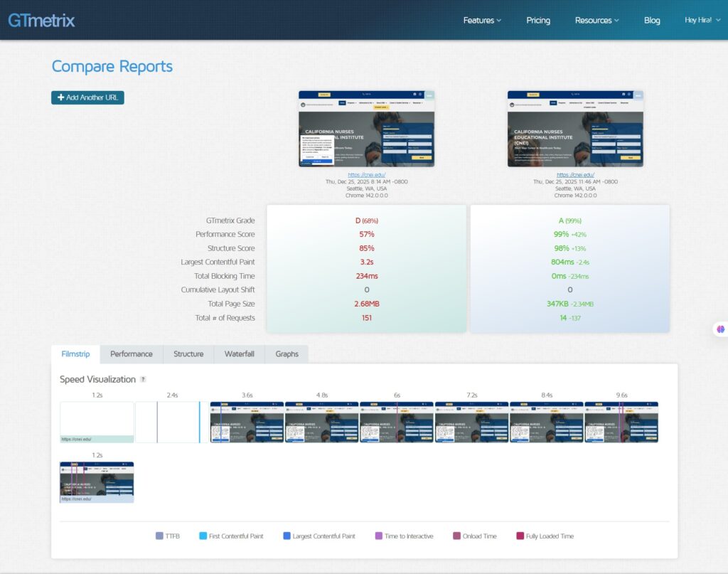Select the Structure tab
The width and height of the screenshot is (728, 574).
pos(188,354)
